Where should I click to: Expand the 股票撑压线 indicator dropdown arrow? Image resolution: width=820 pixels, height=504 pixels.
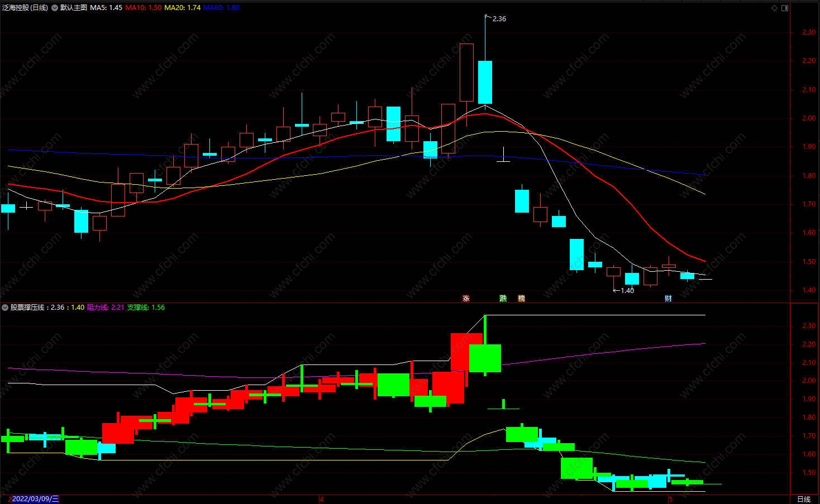(5, 308)
